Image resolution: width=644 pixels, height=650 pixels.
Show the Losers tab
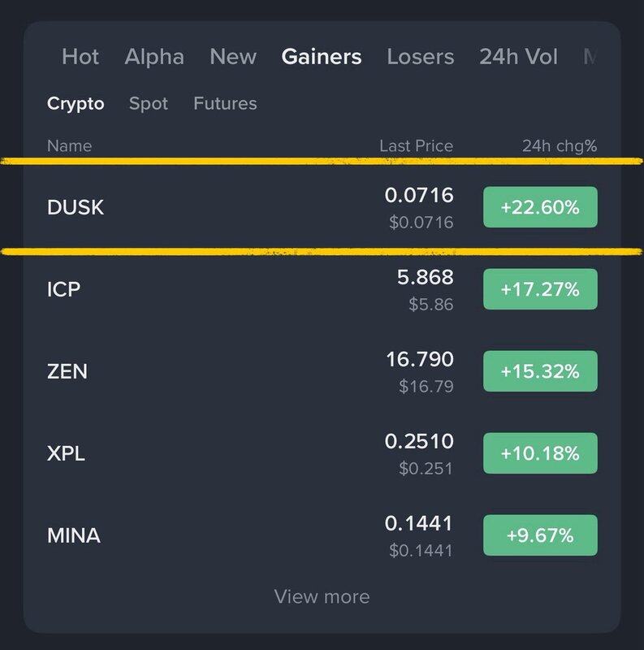point(421,57)
